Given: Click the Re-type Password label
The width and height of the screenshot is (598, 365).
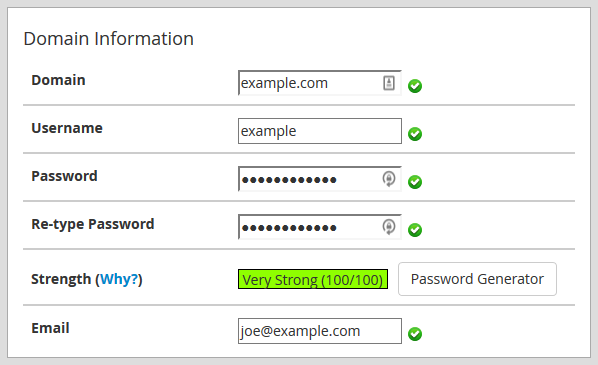Looking at the screenshot, I should [93, 224].
